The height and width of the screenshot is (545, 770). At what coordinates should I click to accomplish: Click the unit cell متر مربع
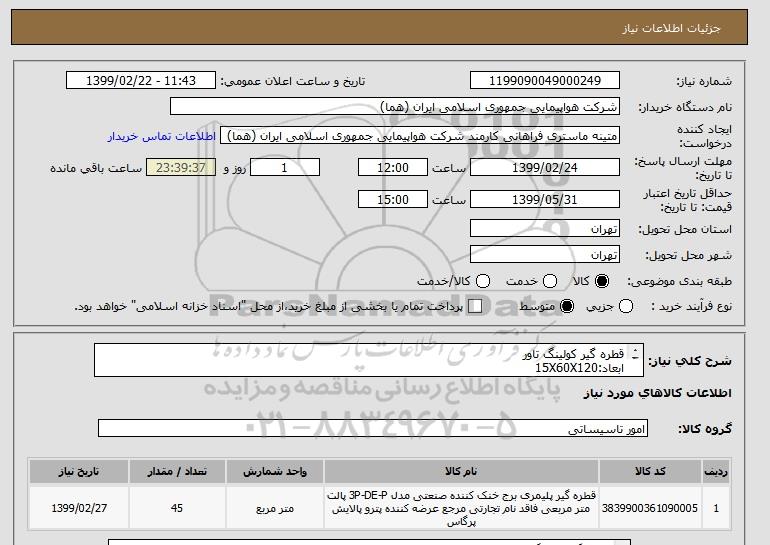tap(275, 508)
